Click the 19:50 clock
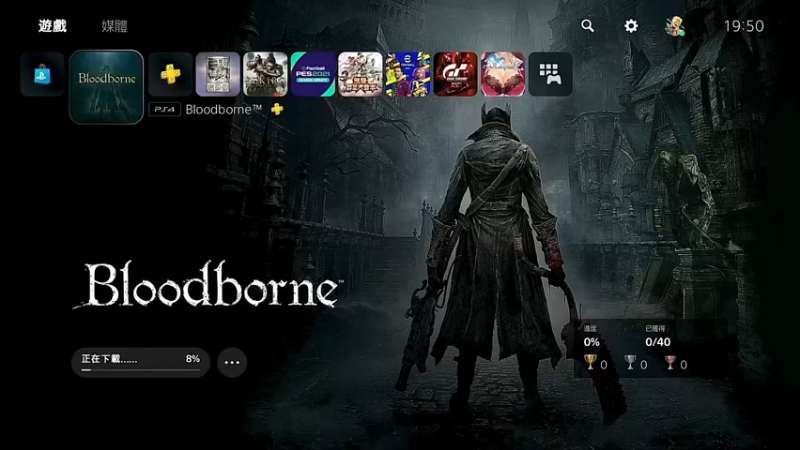800x450 pixels. point(744,26)
